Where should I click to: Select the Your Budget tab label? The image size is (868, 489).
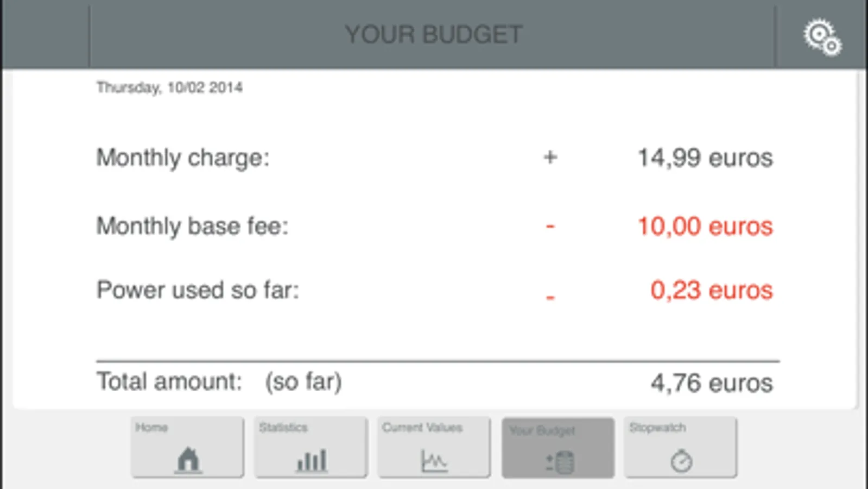[542, 430]
